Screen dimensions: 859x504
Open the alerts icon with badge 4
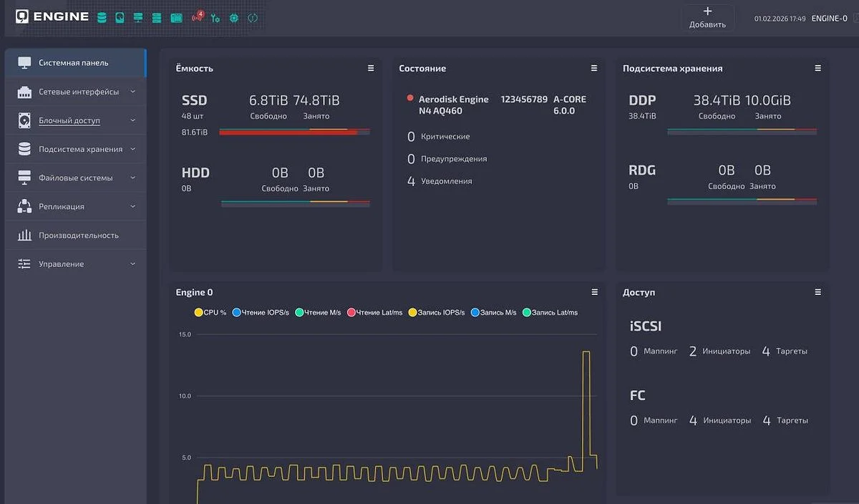[197, 17]
